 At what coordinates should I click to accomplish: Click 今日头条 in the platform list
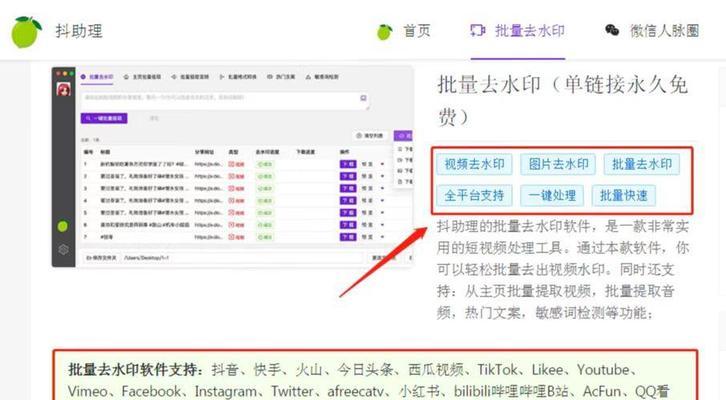click(365, 370)
